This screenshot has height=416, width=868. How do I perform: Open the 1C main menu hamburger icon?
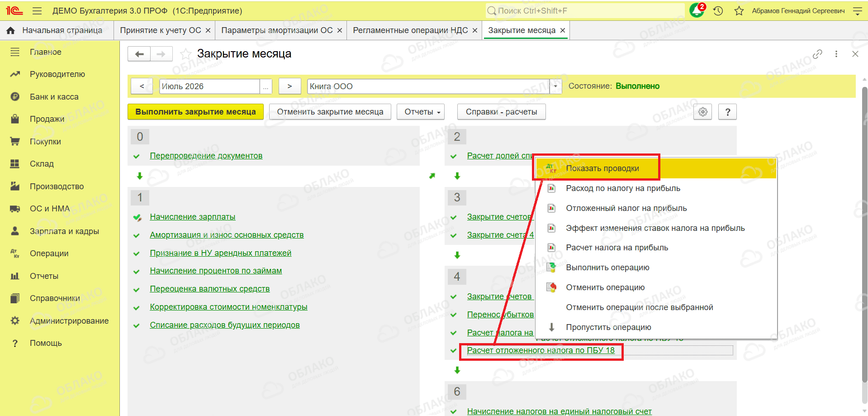click(37, 11)
